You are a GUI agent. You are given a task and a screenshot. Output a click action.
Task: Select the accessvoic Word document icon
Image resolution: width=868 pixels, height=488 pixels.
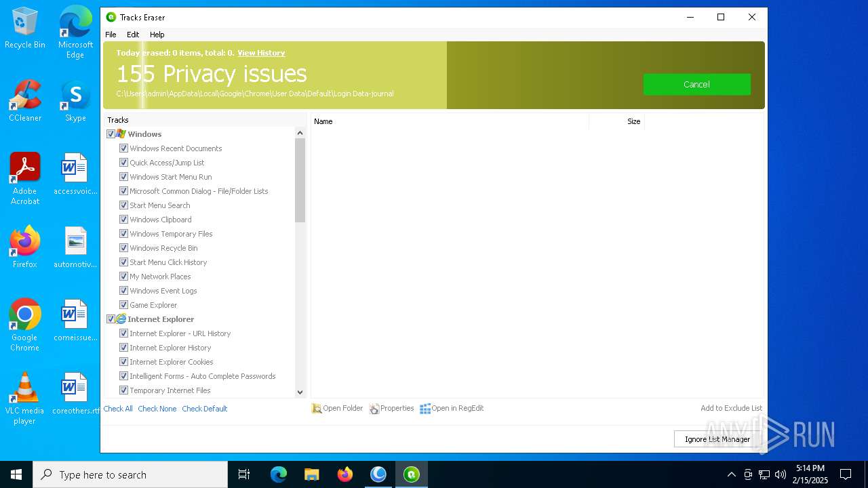[x=75, y=174]
